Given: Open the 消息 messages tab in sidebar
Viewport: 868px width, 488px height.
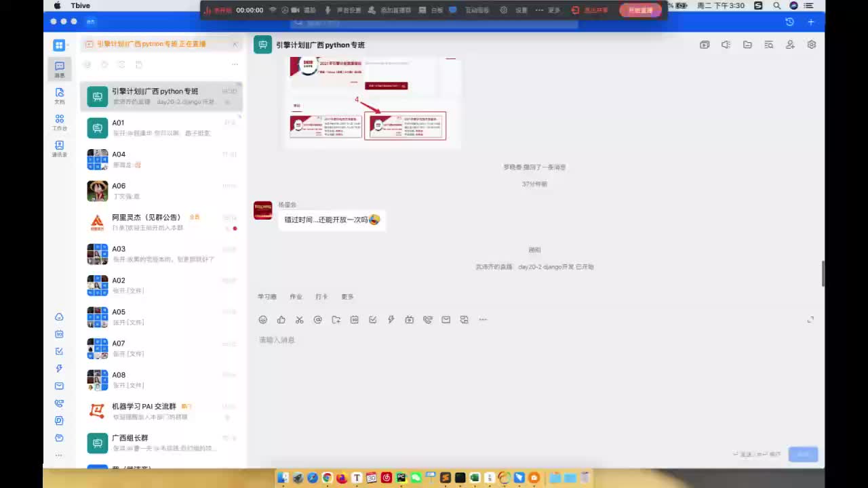Looking at the screenshot, I should [60, 69].
